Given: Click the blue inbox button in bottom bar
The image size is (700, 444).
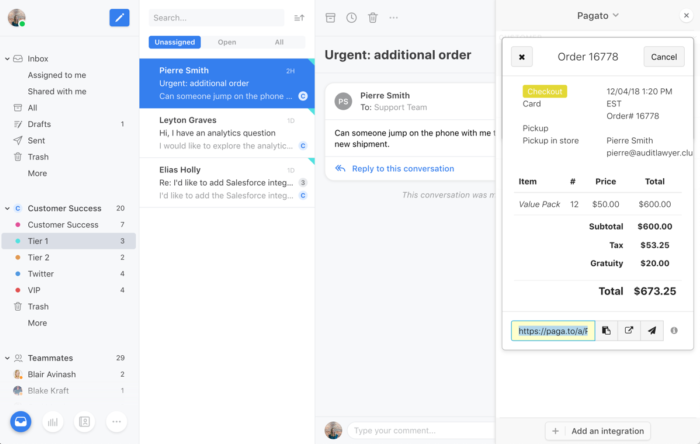Looking at the screenshot, I should tap(21, 422).
